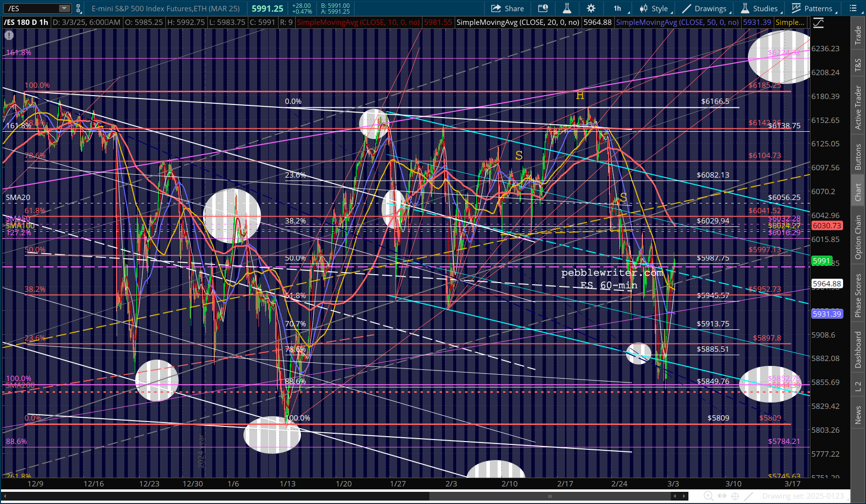Open the news and events info icon
This screenshot has height=504, width=866.
click(543, 8)
